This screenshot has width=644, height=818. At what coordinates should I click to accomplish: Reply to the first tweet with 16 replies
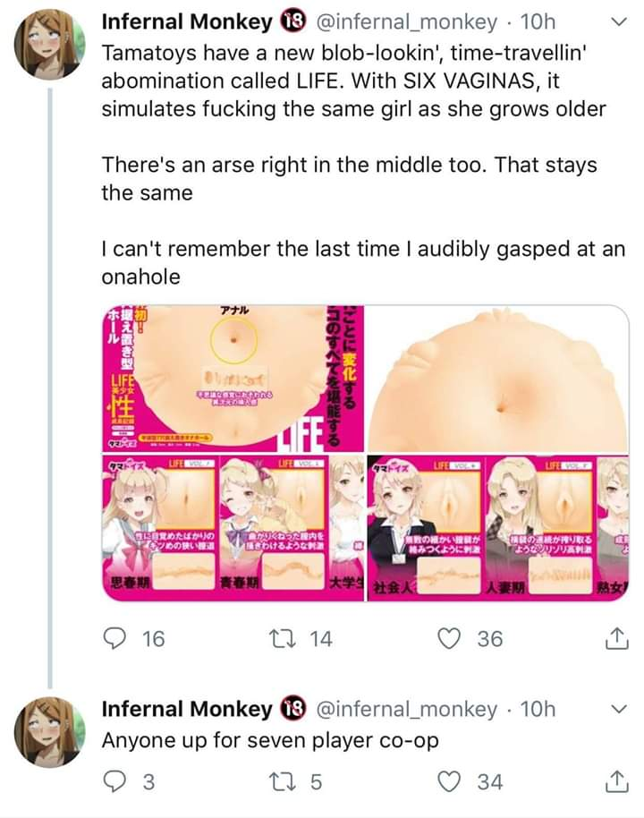point(114,638)
